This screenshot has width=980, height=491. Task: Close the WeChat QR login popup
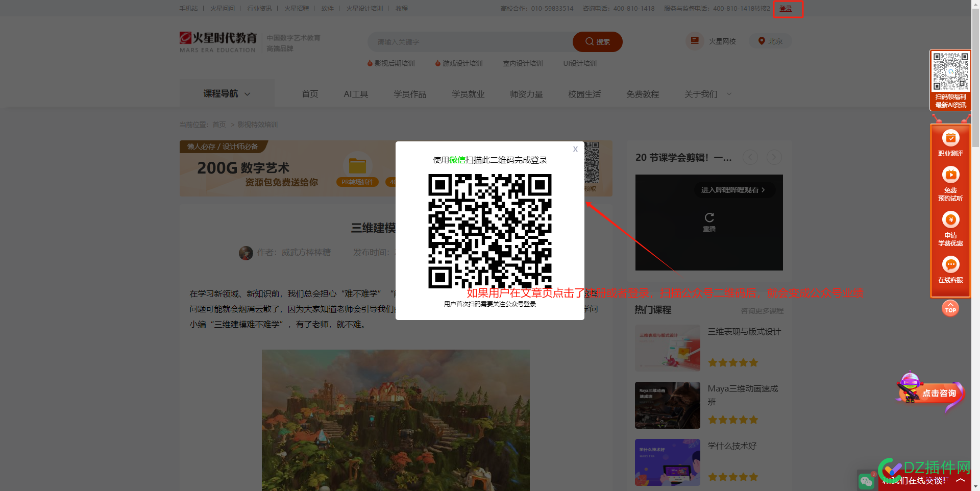575,149
